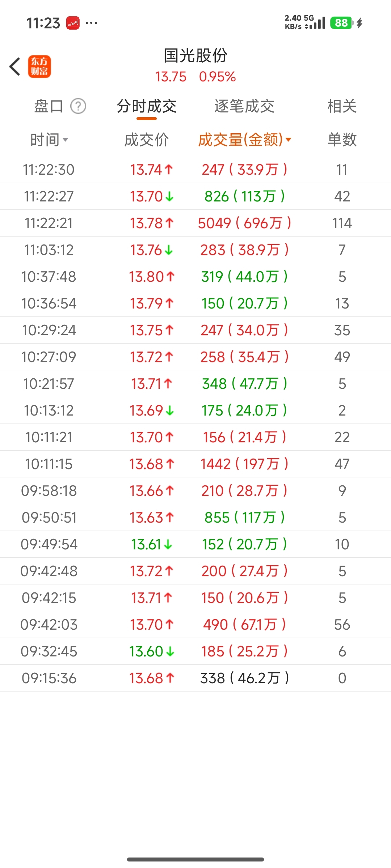
Task: Select the 10:11:15 trade with 1442 volume
Action: tap(195, 464)
